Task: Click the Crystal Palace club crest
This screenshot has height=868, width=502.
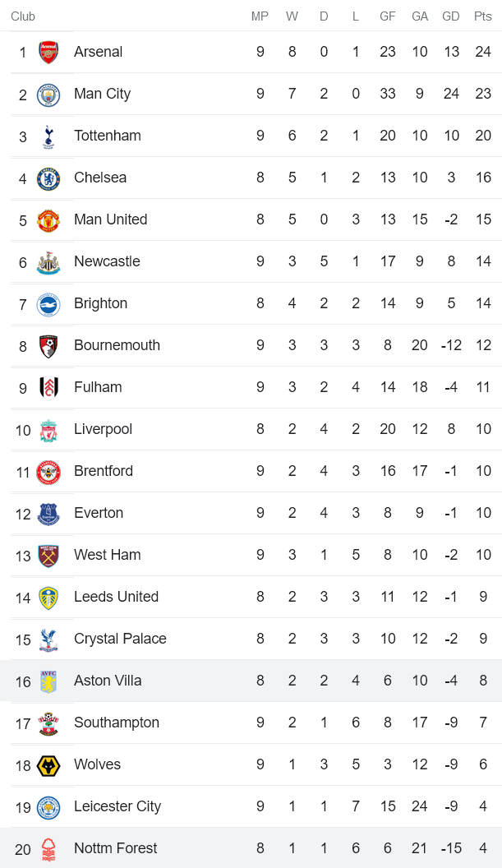Action: (48, 639)
